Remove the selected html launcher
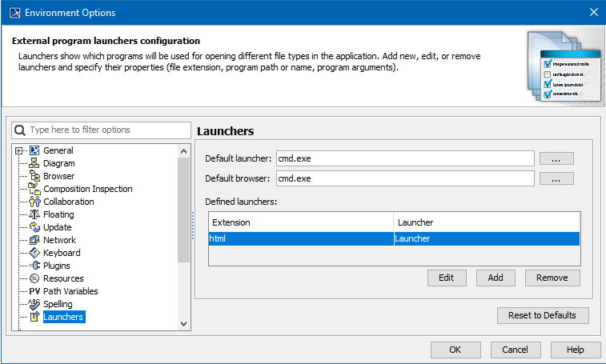The height and width of the screenshot is (364, 606). click(552, 278)
